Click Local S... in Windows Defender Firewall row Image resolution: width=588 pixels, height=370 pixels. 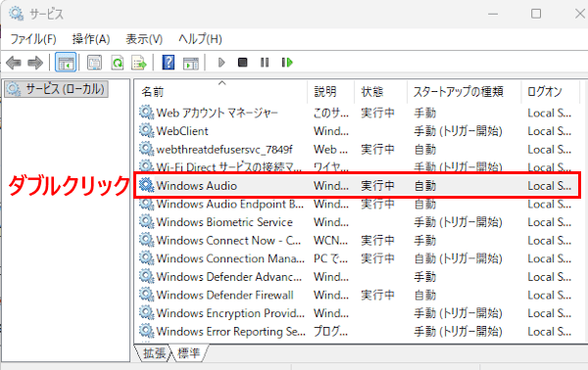pyautogui.click(x=550, y=295)
